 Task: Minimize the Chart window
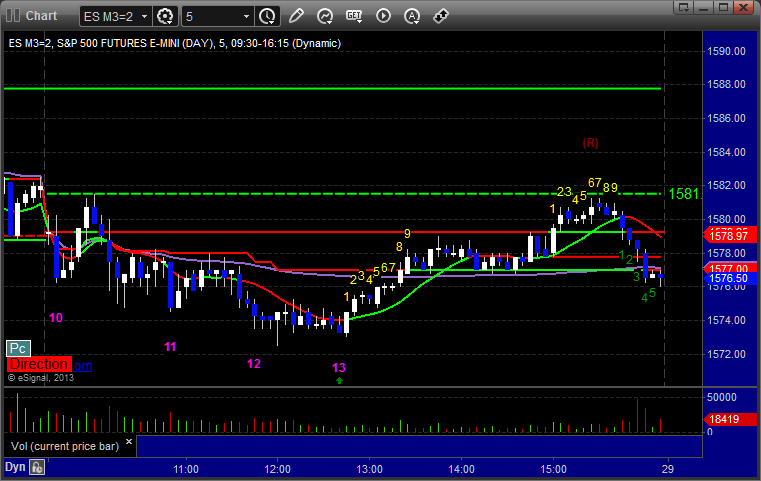[704, 7]
